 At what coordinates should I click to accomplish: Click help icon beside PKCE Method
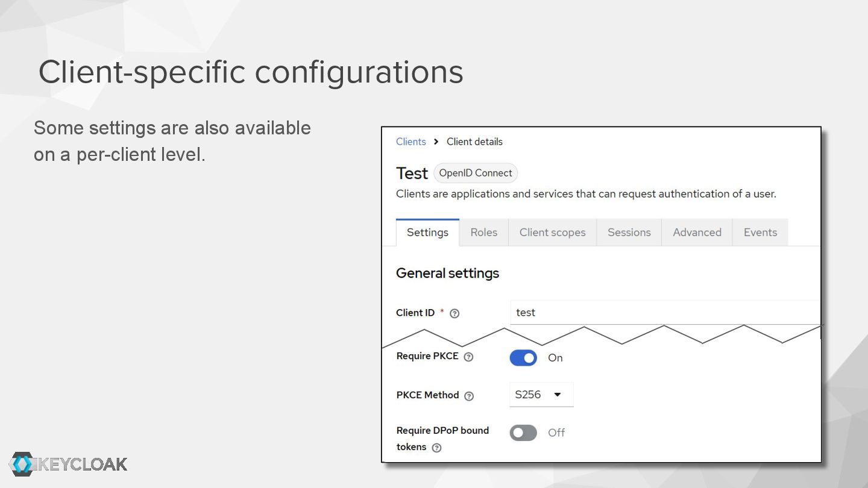pos(469,396)
